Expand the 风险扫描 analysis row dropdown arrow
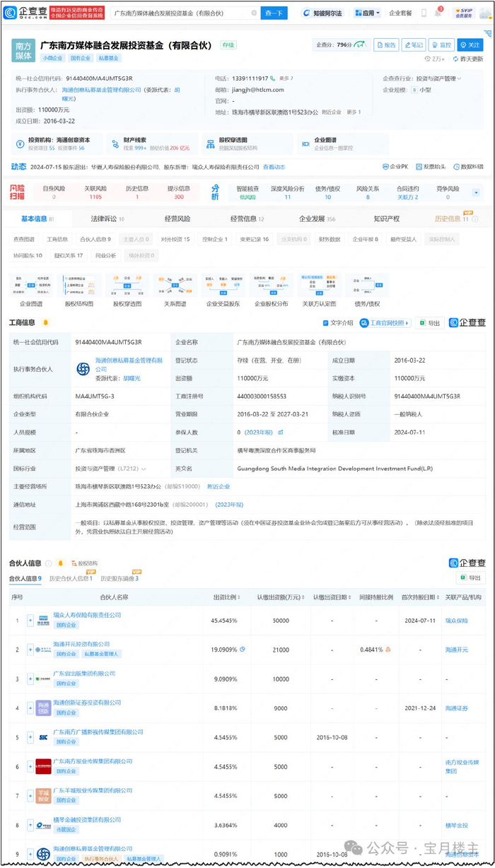Screen dimensions: 495x868 [x=476, y=192]
